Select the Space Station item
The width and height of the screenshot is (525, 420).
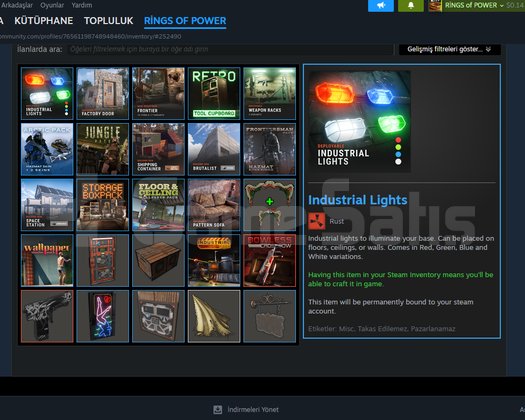coord(47,205)
